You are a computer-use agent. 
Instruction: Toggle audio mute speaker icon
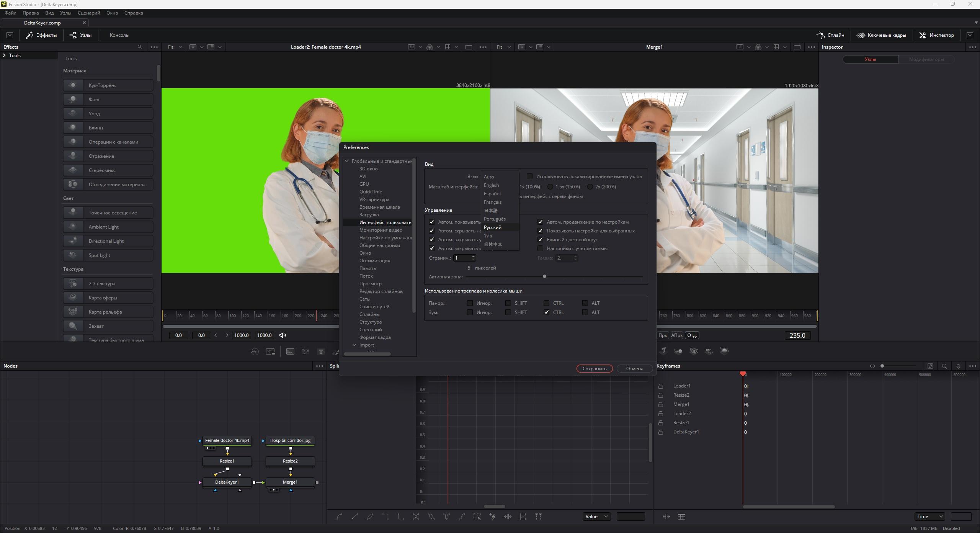click(x=283, y=335)
